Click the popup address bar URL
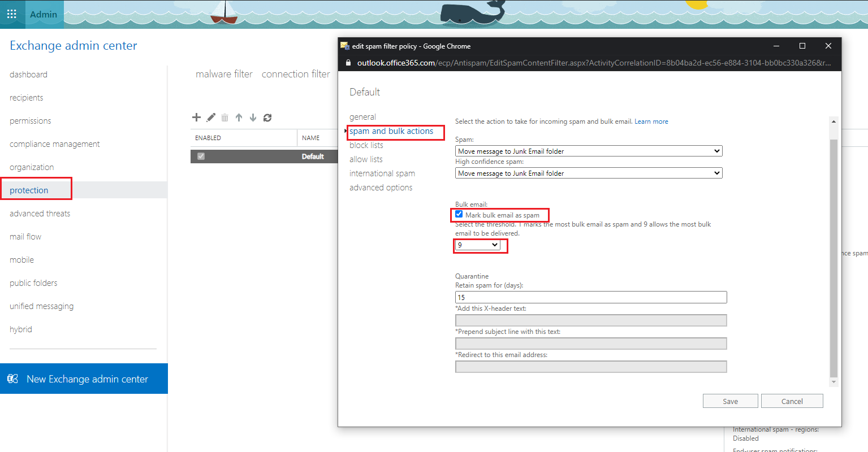 click(x=594, y=63)
